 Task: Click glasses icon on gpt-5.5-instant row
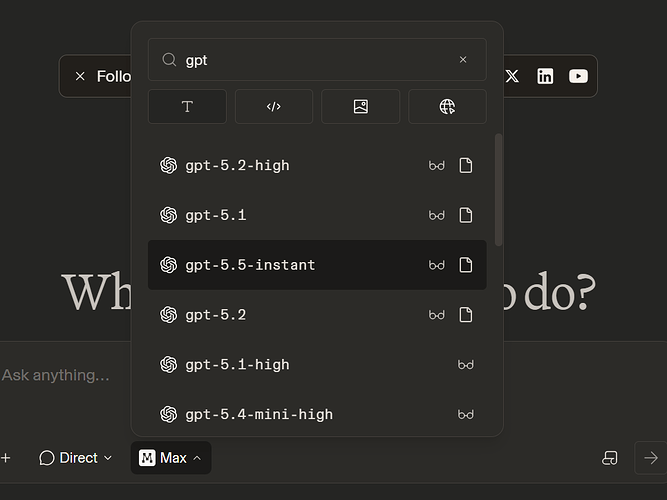click(436, 265)
